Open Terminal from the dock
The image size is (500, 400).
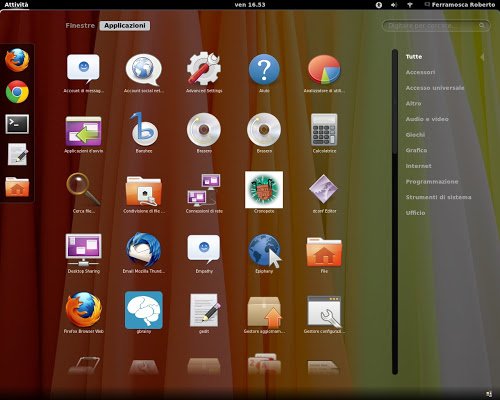coord(17,124)
